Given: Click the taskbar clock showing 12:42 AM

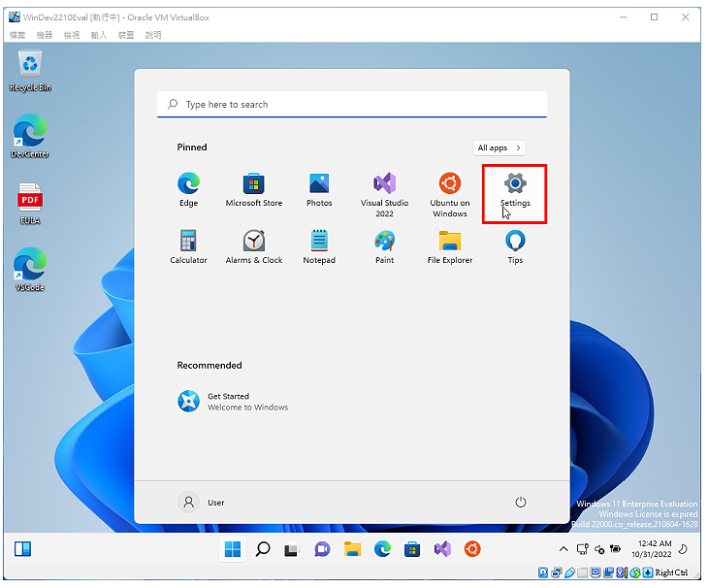Looking at the screenshot, I should click(652, 549).
